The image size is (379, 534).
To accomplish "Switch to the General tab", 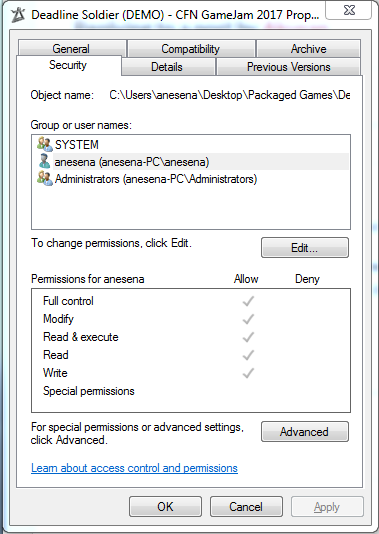I will pos(71,49).
